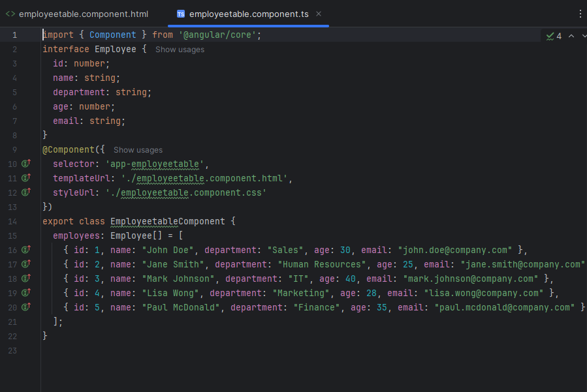Click the gutter icon beside line 20
587x392 pixels.
tap(26, 307)
